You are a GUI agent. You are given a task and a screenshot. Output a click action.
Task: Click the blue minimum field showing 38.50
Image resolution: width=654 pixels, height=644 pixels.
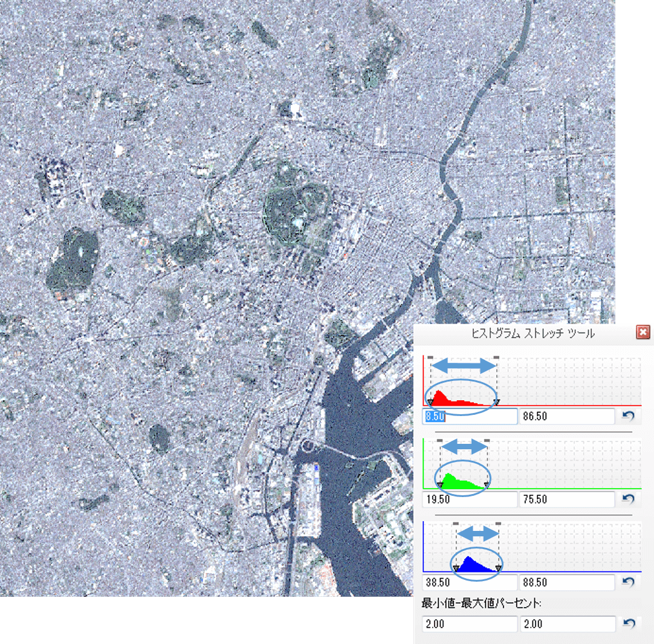[x=470, y=582]
